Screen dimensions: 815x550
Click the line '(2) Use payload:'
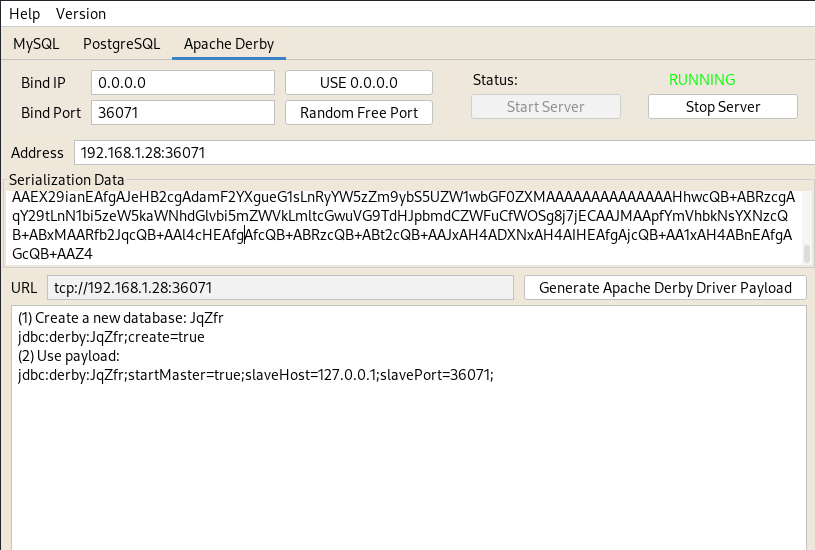[x=69, y=356]
